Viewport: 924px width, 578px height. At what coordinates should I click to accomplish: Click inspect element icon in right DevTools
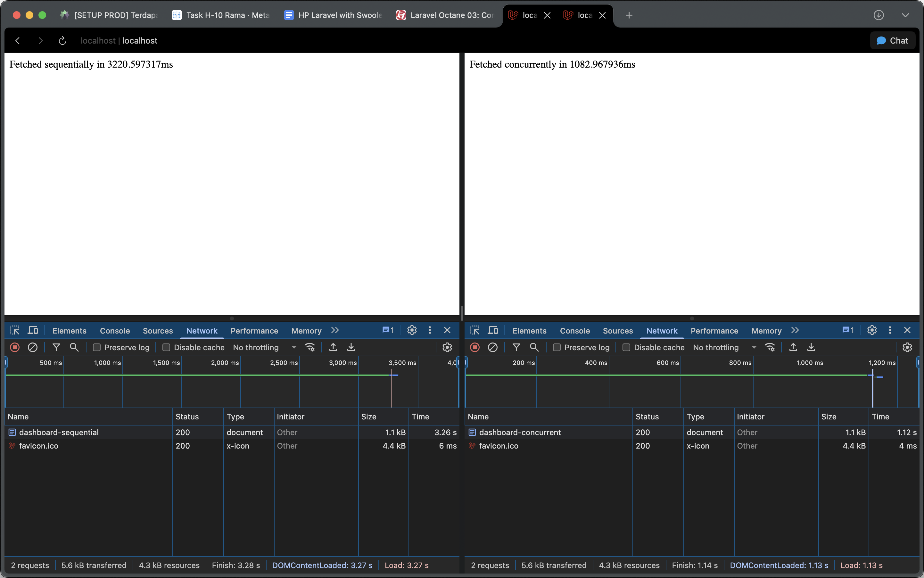(475, 331)
